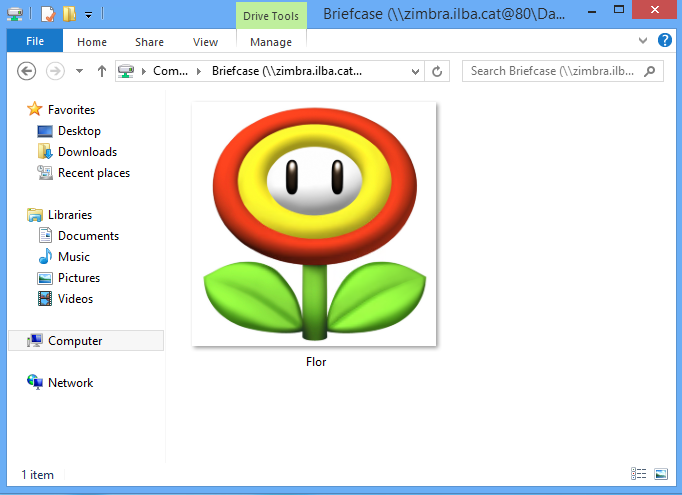This screenshot has width=682, height=495.
Task: Open the address bar history dropdown
Action: pos(415,71)
